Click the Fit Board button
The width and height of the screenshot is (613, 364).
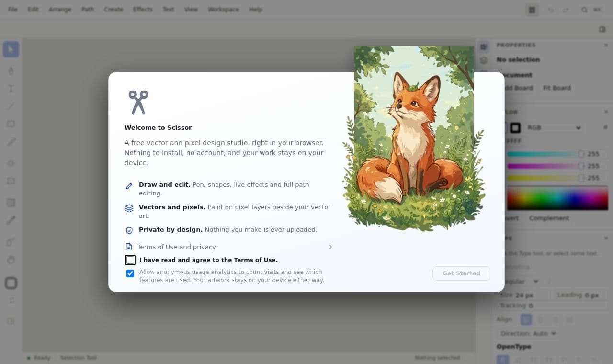[x=557, y=88]
